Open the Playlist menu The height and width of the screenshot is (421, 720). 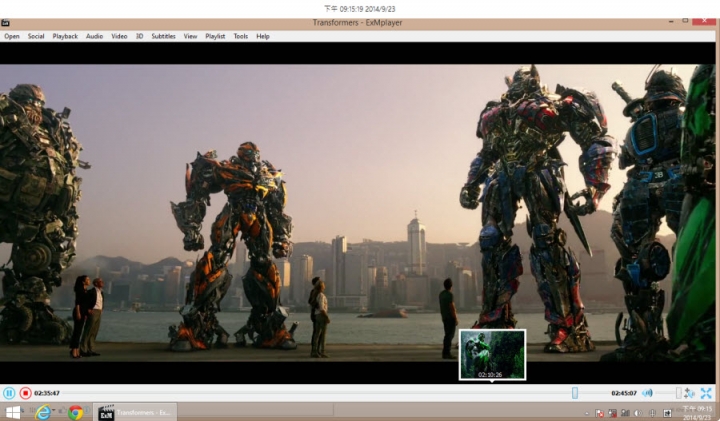point(215,36)
